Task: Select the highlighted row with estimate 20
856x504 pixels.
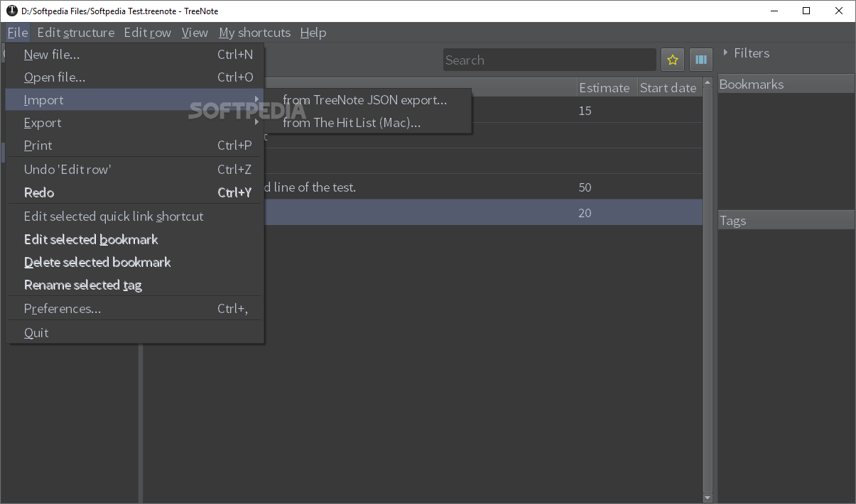Action: coord(483,213)
